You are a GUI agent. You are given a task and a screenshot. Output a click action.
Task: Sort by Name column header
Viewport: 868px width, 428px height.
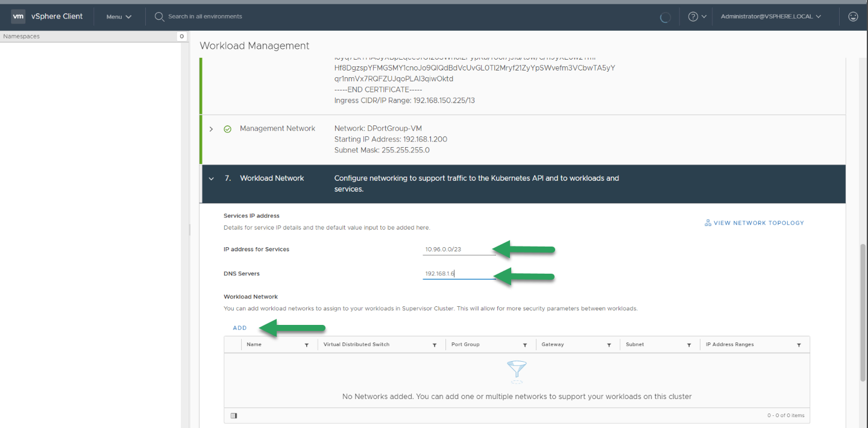tap(254, 345)
